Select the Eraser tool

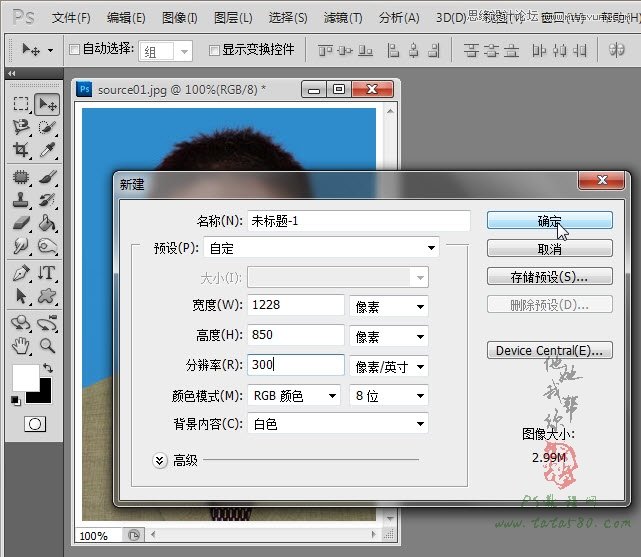pos(21,223)
